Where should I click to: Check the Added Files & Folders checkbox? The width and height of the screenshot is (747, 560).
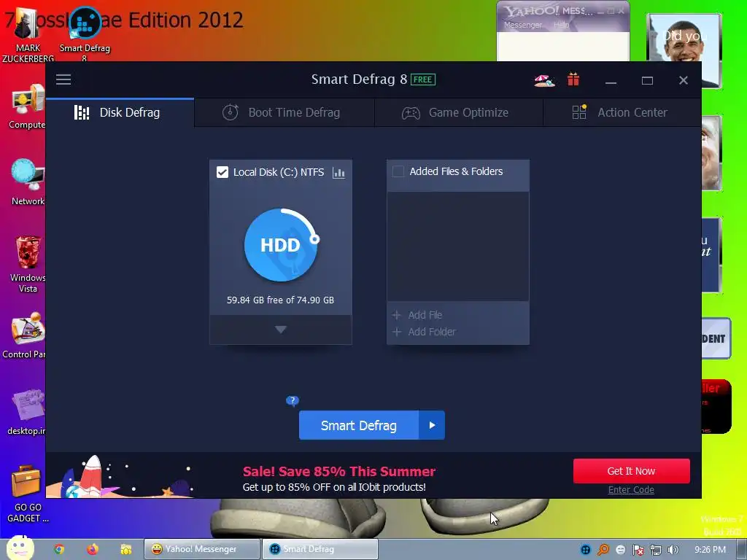[398, 171]
